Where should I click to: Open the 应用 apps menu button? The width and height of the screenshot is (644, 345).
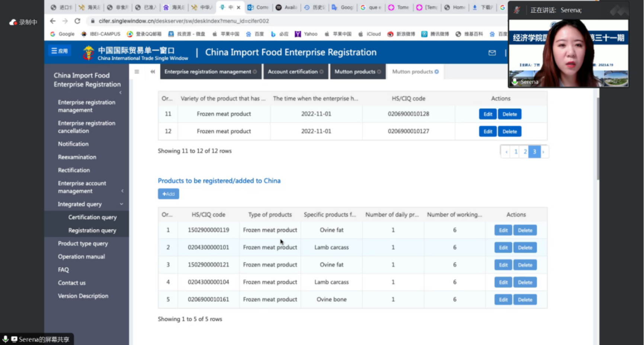pos(60,51)
